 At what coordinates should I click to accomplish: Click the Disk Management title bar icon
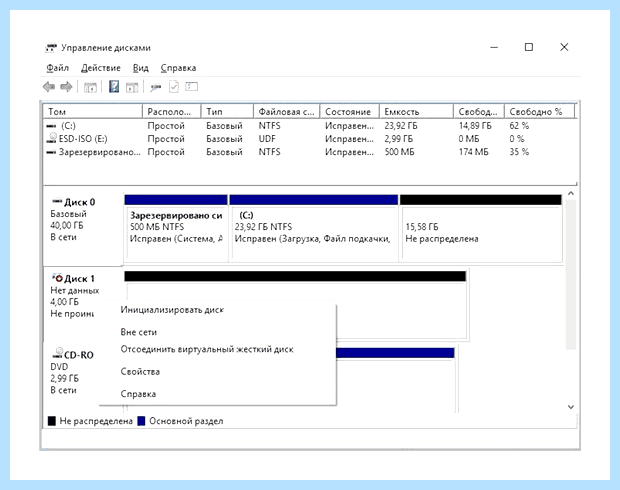tap(51, 48)
